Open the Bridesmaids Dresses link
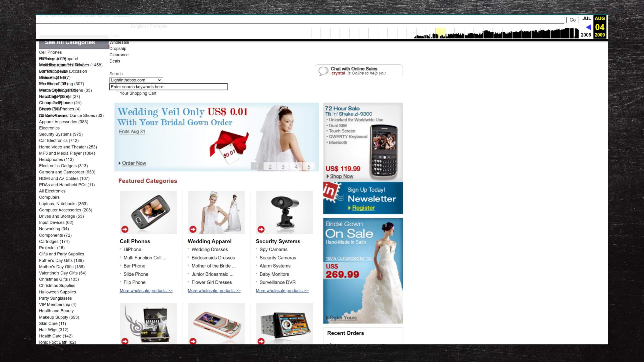644x362 pixels. (x=213, y=258)
